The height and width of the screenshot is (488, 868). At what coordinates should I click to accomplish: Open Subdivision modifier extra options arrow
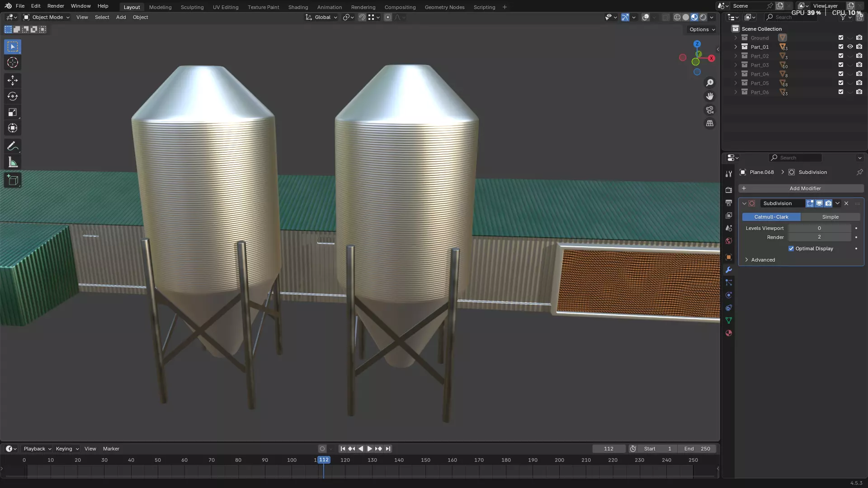coord(837,203)
